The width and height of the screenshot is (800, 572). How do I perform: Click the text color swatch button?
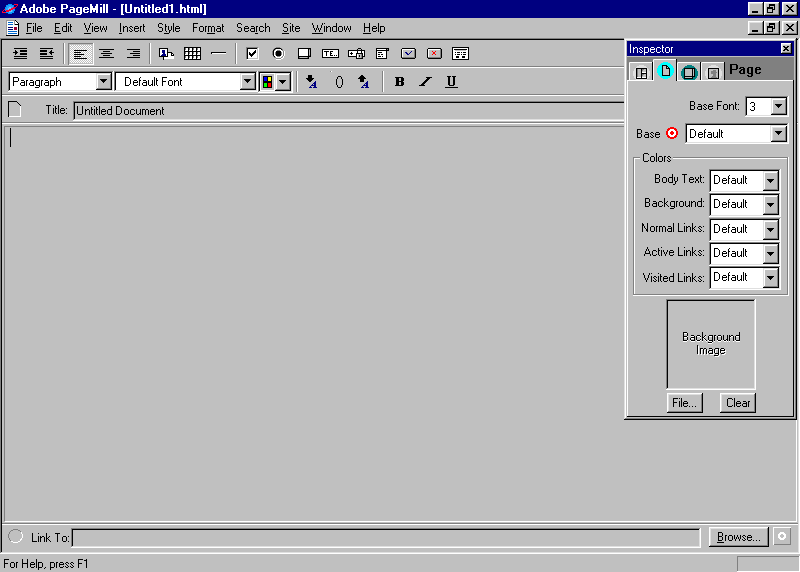(x=267, y=82)
